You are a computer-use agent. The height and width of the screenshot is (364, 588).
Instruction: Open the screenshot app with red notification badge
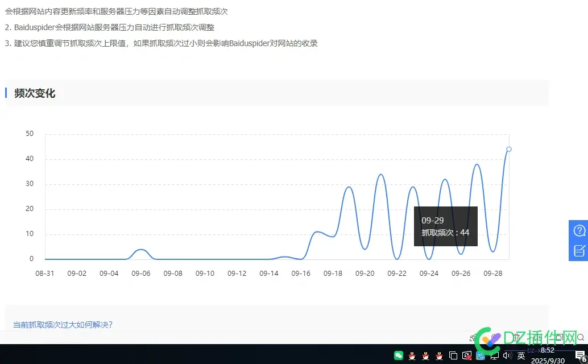tap(466, 355)
